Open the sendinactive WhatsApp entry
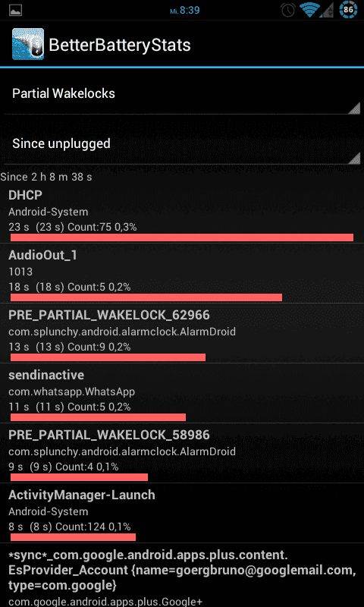The image size is (364, 607). click(x=182, y=393)
